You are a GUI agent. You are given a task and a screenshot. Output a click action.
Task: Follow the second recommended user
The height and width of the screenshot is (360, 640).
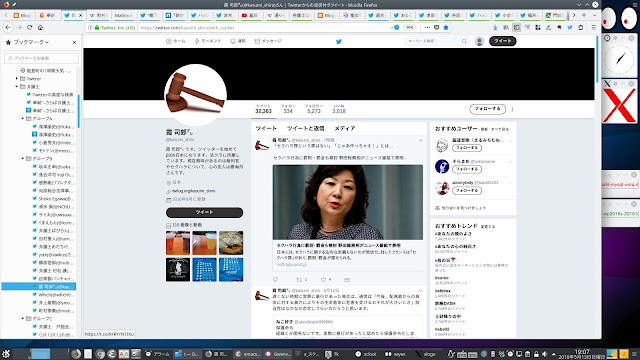[467, 169]
